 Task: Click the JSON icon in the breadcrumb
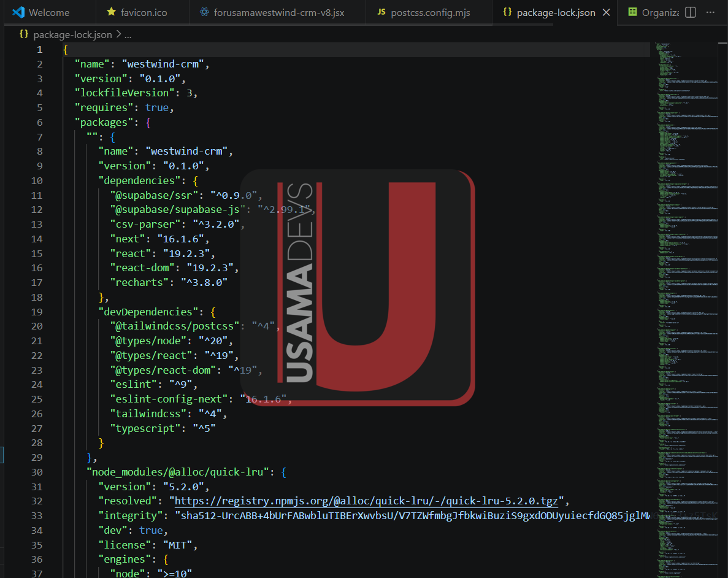tap(24, 34)
